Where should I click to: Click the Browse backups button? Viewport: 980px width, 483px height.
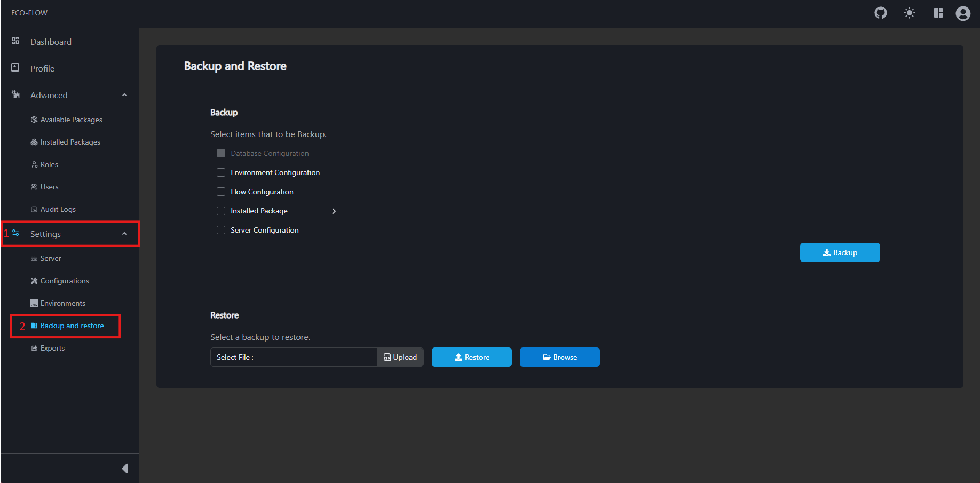click(560, 357)
